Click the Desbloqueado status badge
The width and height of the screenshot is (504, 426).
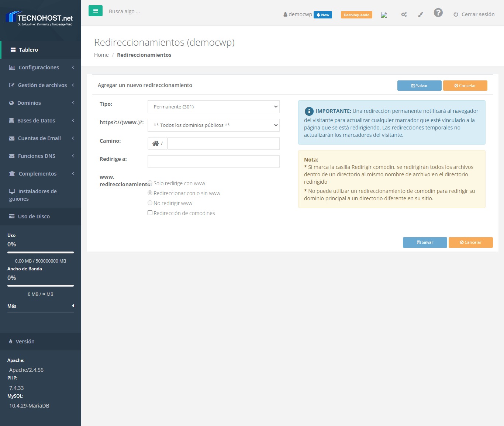[356, 15]
